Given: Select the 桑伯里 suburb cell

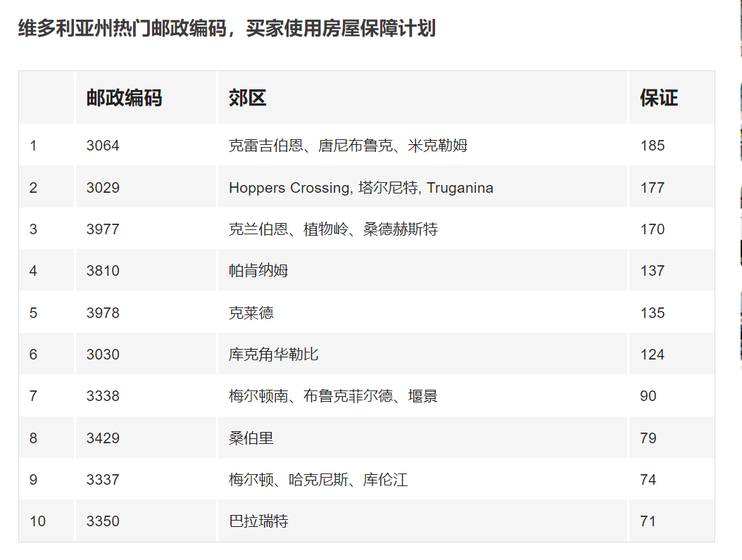Looking at the screenshot, I should pos(251,438).
